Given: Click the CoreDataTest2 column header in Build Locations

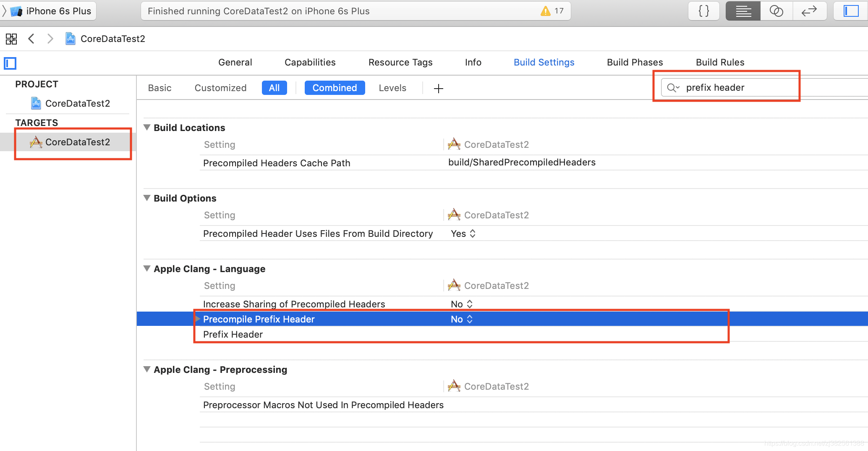Looking at the screenshot, I should click(489, 144).
